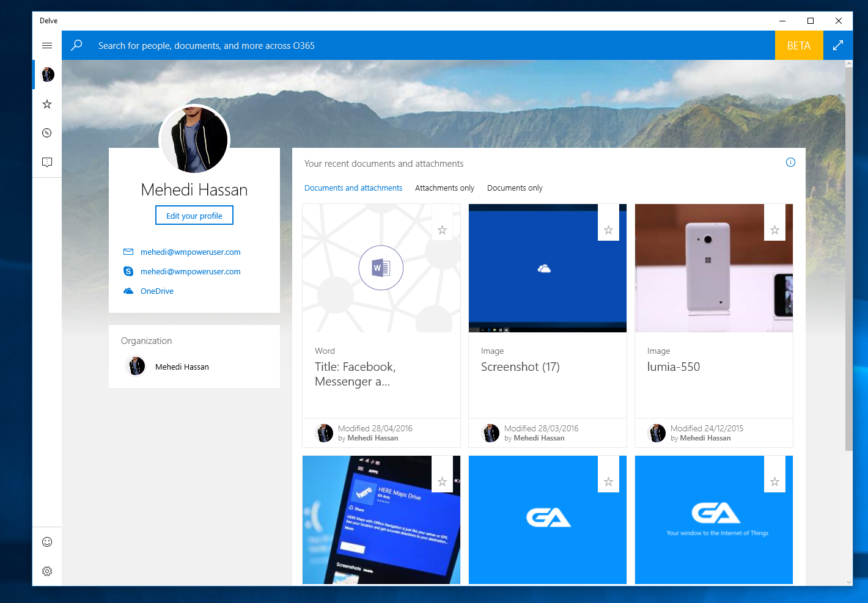Favorite the middle GA logo card
868x603 pixels.
tap(608, 481)
